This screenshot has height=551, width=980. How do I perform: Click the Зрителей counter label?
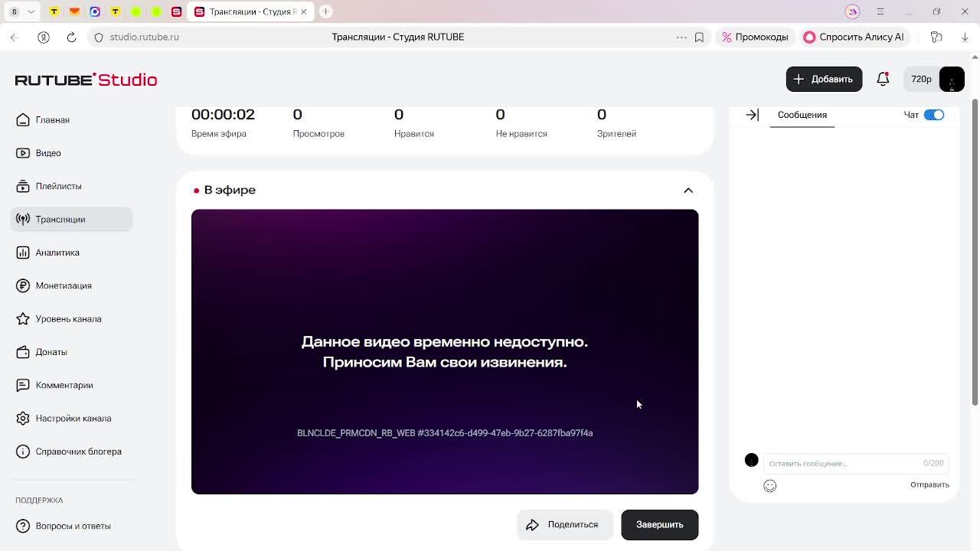616,134
